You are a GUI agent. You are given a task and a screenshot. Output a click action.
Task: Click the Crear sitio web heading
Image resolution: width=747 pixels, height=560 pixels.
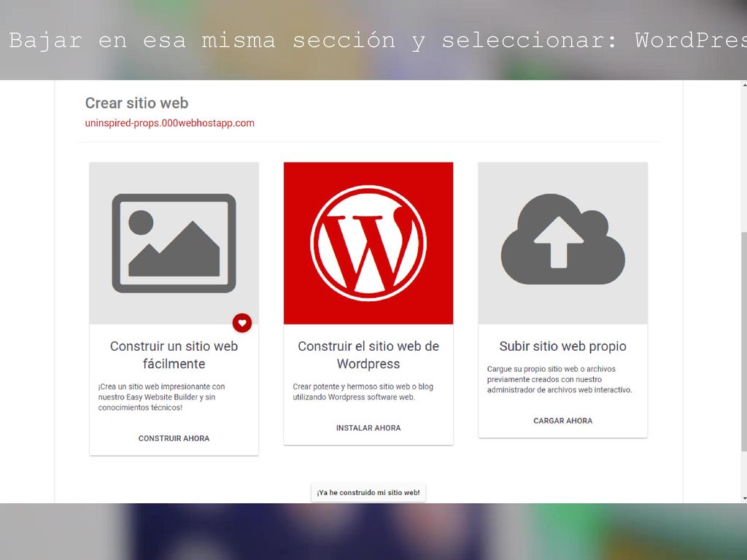point(136,103)
